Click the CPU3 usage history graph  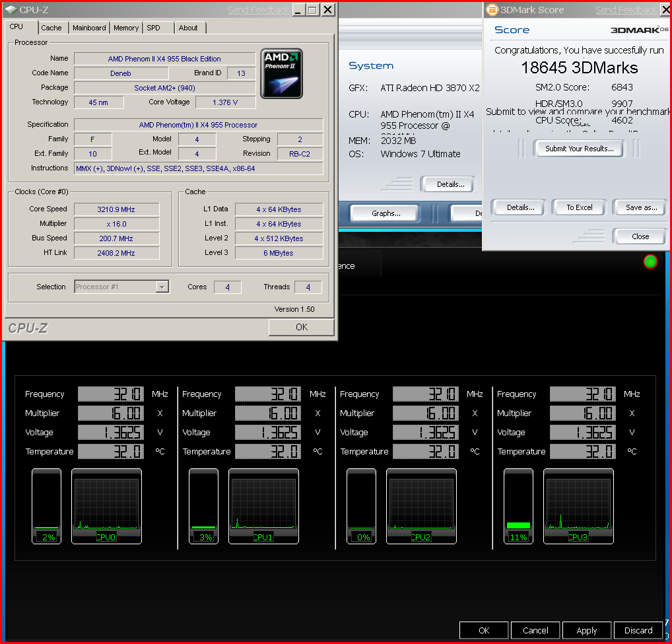point(578,507)
